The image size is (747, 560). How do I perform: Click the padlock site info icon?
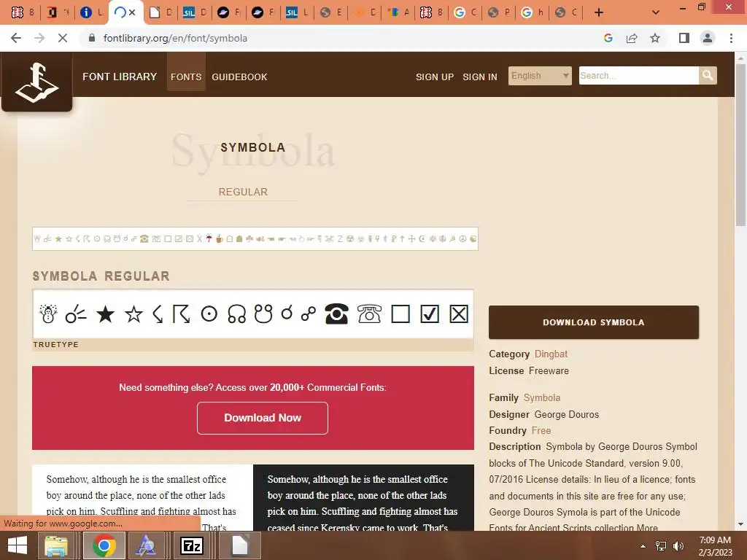[x=92, y=38]
